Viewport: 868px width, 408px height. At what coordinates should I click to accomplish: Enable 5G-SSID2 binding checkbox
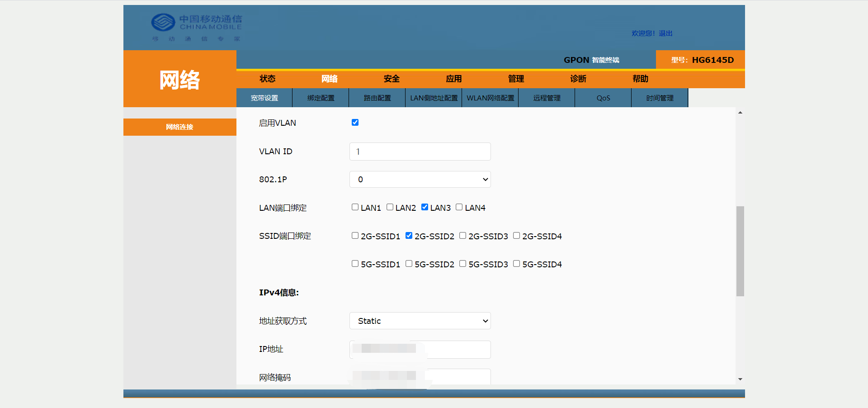[409, 264]
